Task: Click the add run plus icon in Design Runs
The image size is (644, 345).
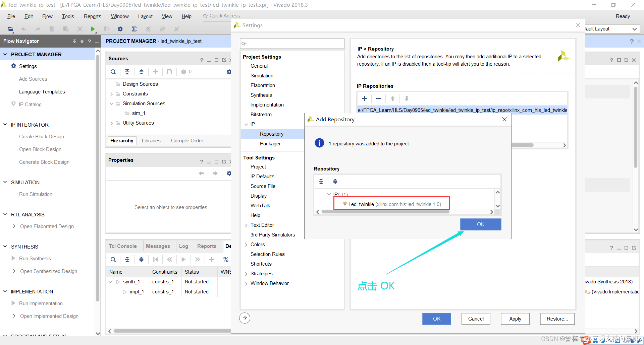Action: click(x=212, y=259)
